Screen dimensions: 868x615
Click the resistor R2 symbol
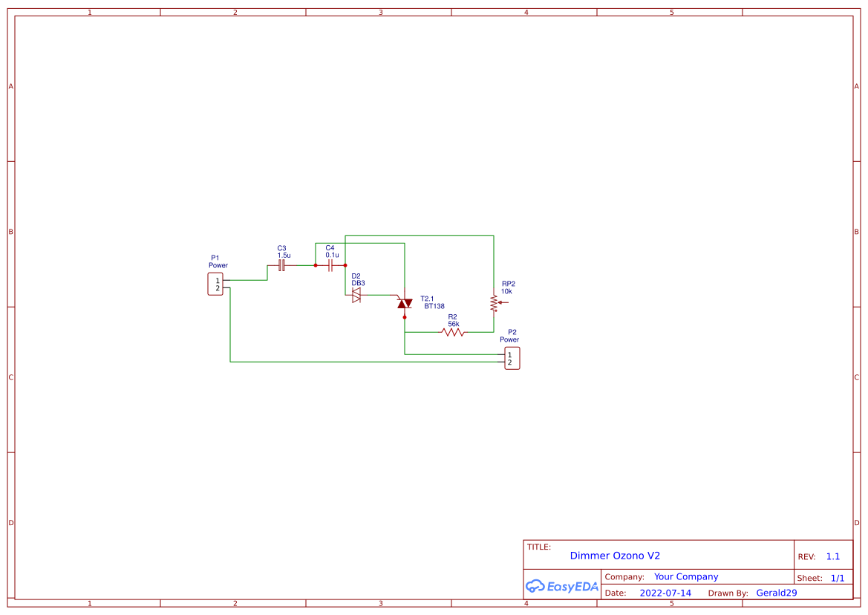coord(452,332)
